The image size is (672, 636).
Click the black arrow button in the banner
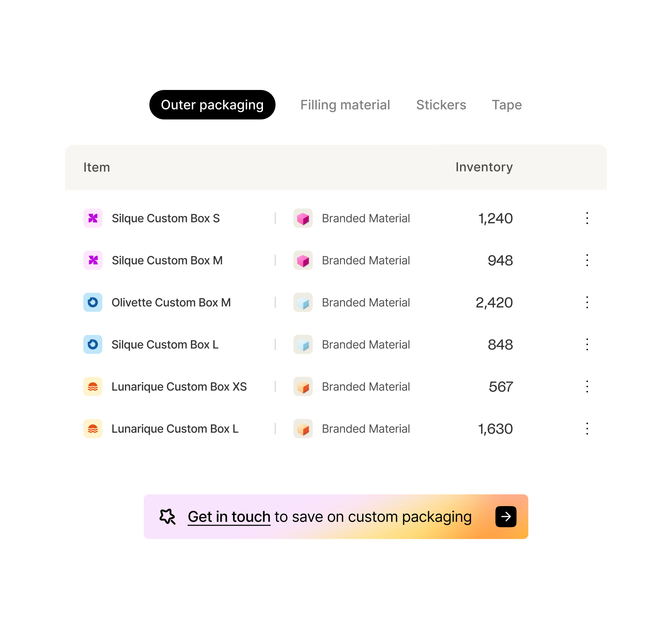[x=506, y=516]
